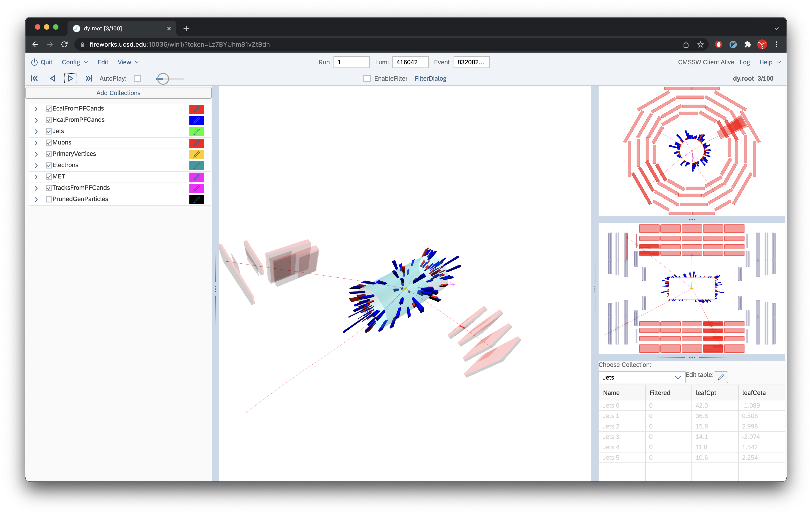Screen dimensions: 812x515
Task: Click the blue circular extension icon
Action: click(x=733, y=44)
